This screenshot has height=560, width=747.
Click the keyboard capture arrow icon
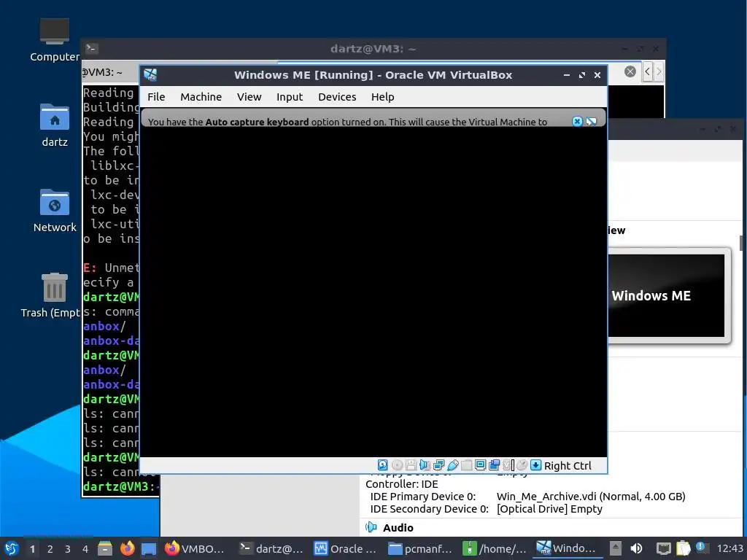coord(535,465)
